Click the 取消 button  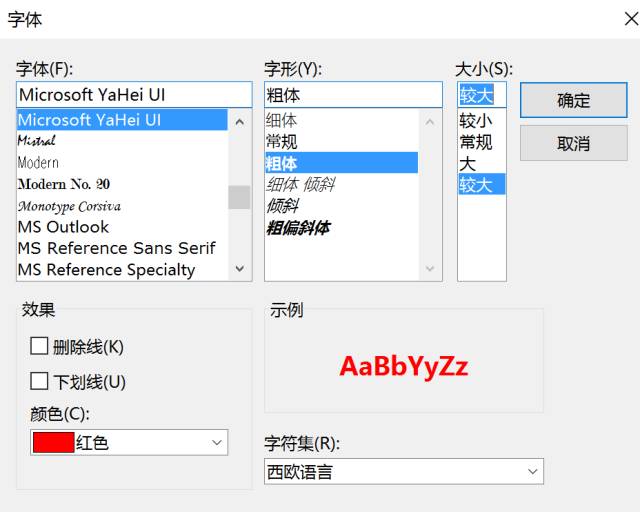click(x=573, y=143)
